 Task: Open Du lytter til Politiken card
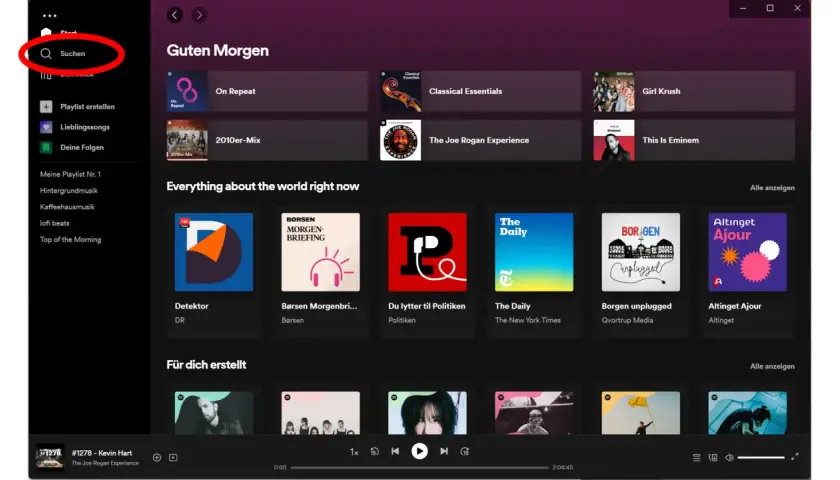pos(427,271)
